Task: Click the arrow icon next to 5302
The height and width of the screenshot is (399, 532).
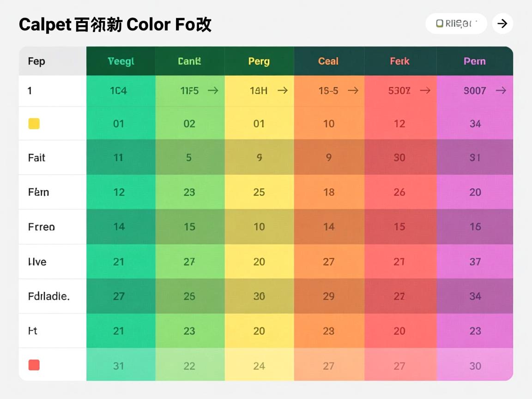Action: [x=425, y=91]
